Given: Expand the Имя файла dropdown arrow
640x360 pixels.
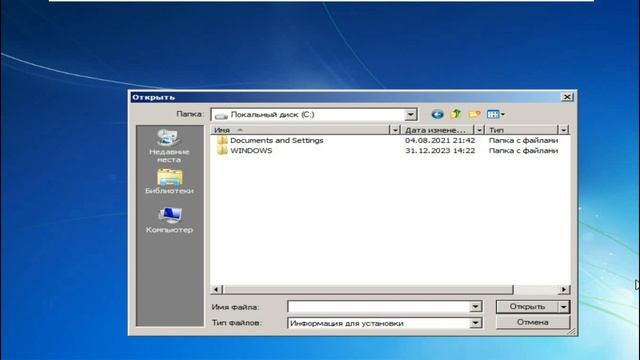Looking at the screenshot, I should click(475, 307).
